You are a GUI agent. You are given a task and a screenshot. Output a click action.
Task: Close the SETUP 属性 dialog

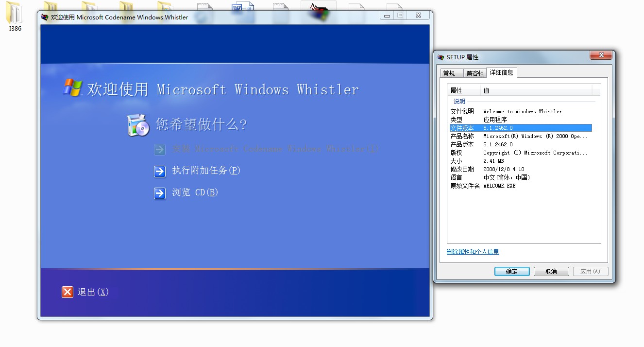(x=601, y=55)
